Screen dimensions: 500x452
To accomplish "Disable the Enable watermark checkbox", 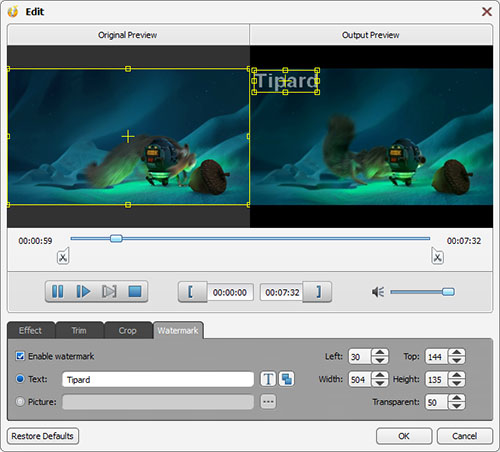I will [20, 356].
